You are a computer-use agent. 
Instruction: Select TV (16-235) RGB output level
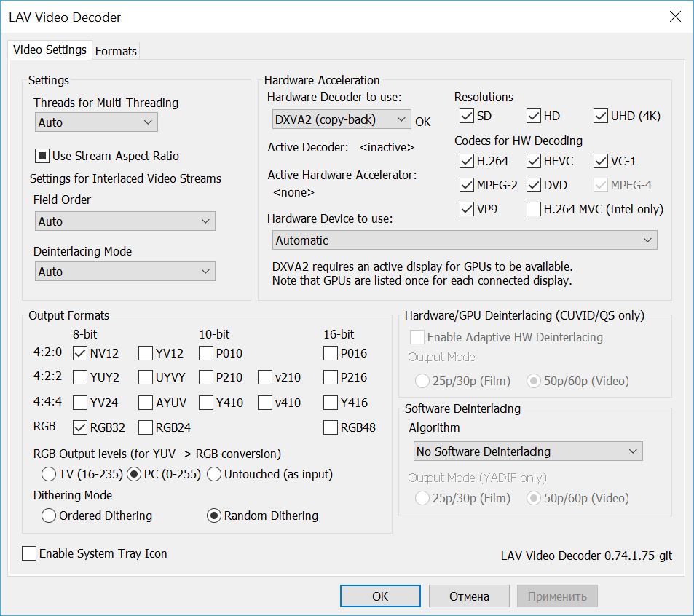tap(49, 475)
